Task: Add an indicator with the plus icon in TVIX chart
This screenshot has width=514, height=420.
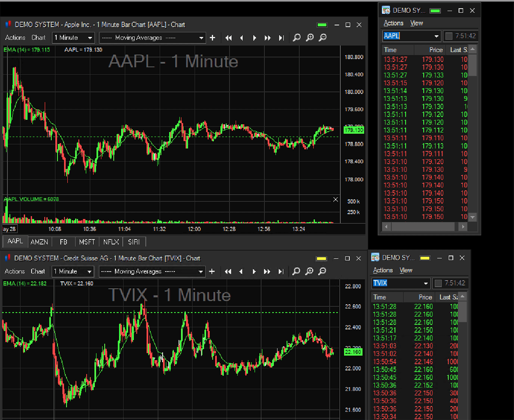Action: pos(212,271)
